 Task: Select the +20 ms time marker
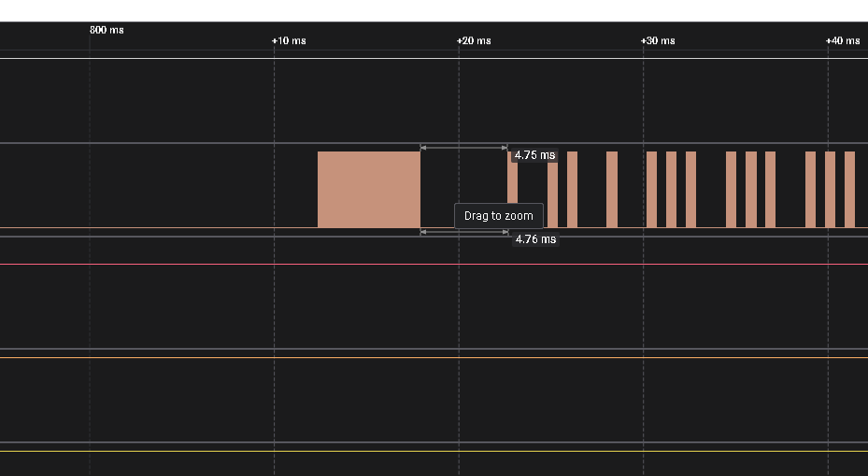(474, 41)
